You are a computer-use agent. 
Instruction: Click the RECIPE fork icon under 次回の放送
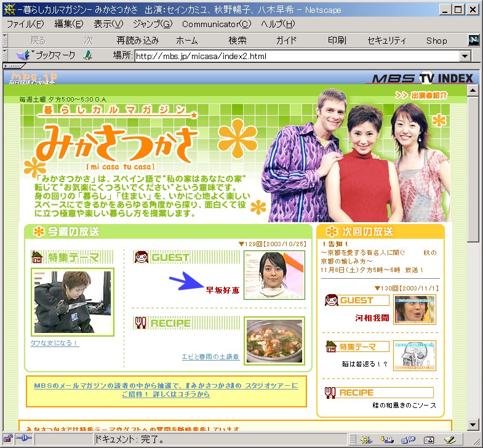coord(330,392)
